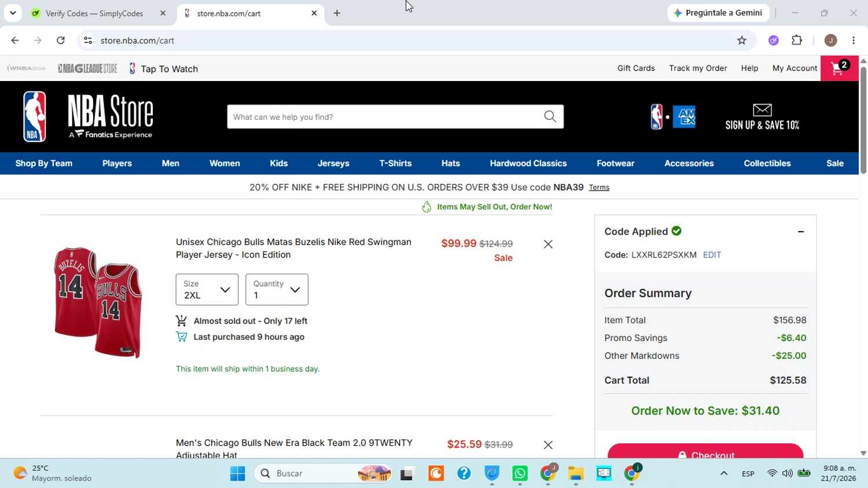Viewport: 868px width, 488px height.
Task: Go back to the previous page
Action: (x=15, y=41)
